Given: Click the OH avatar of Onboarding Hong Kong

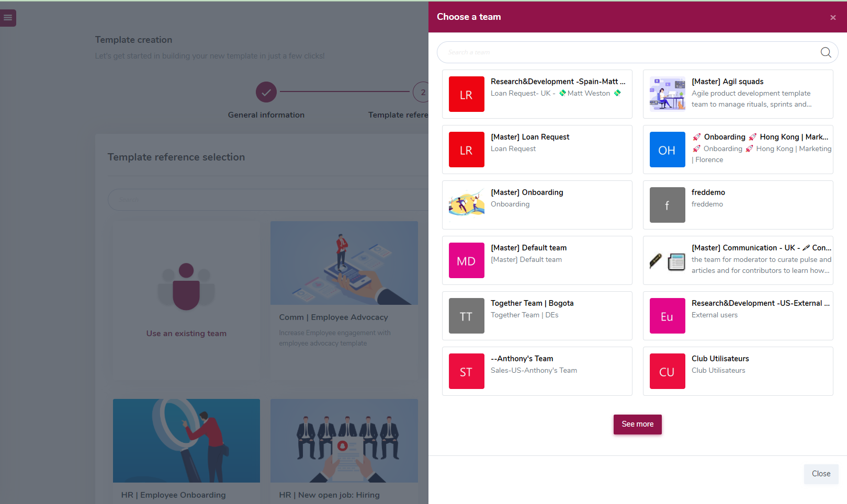Looking at the screenshot, I should tap(667, 150).
